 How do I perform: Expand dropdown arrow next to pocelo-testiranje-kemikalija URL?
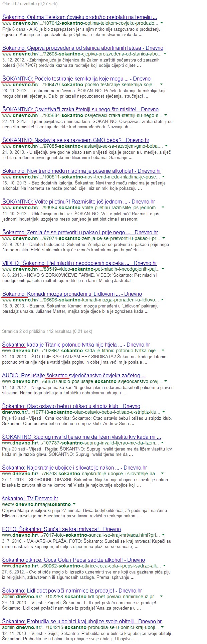[x=162, y=85]
